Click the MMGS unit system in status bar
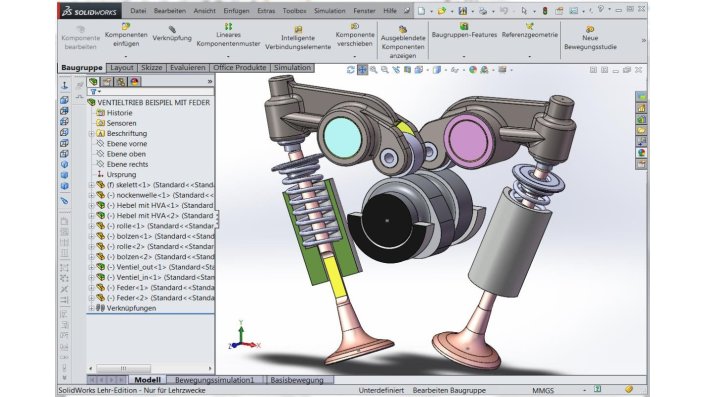Viewport: 705px width, 397px height. coord(543,390)
